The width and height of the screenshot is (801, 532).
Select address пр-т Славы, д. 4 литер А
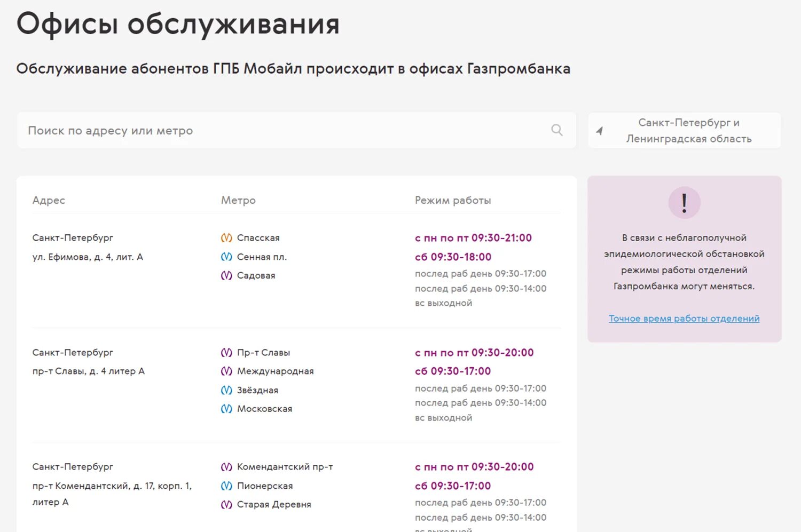point(89,371)
